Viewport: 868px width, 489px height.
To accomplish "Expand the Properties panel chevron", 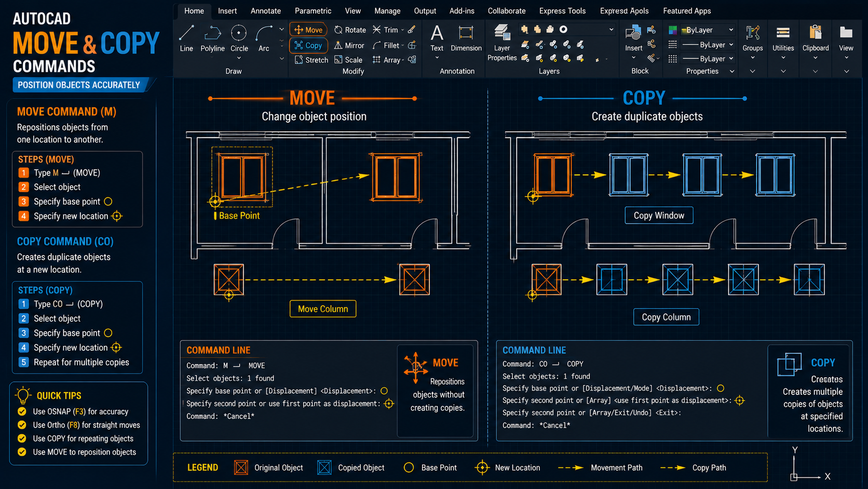I will click(x=732, y=71).
